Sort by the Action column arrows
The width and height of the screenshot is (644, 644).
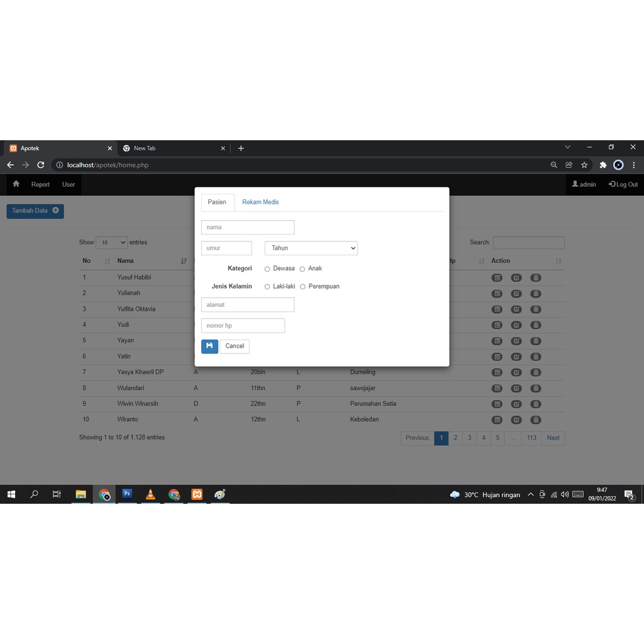click(x=558, y=261)
